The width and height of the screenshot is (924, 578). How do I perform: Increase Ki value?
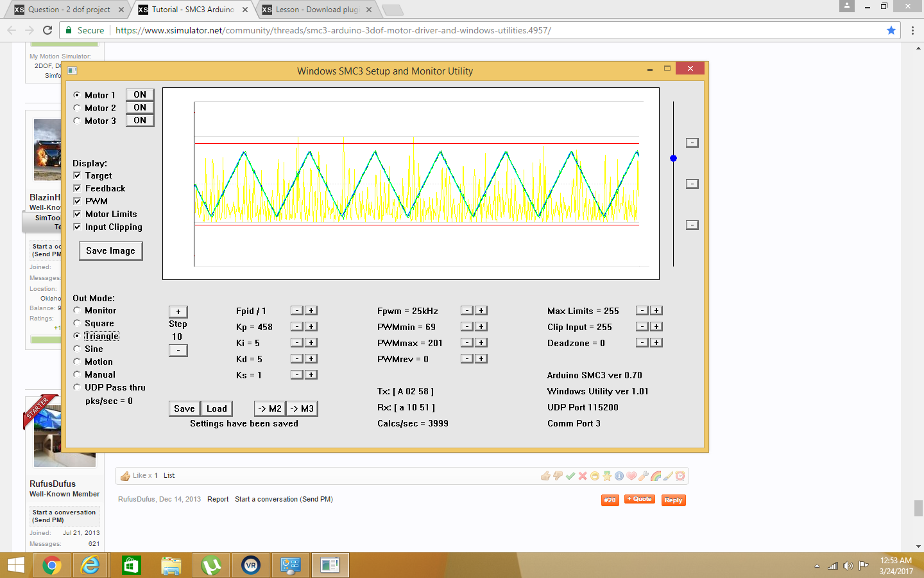point(311,343)
